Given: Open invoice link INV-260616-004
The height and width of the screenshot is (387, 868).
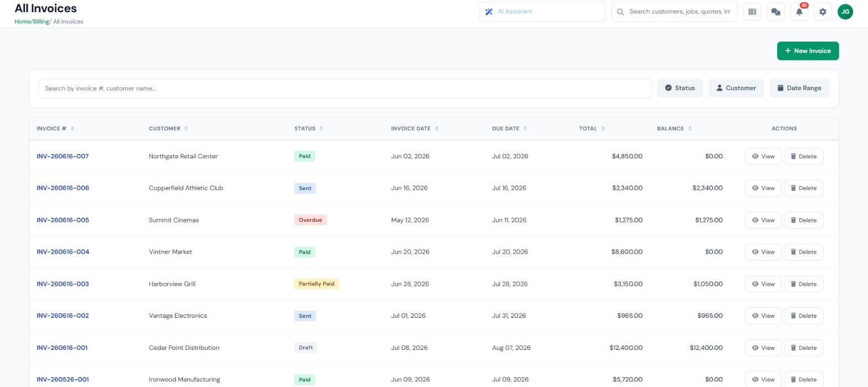Looking at the screenshot, I should point(63,252).
